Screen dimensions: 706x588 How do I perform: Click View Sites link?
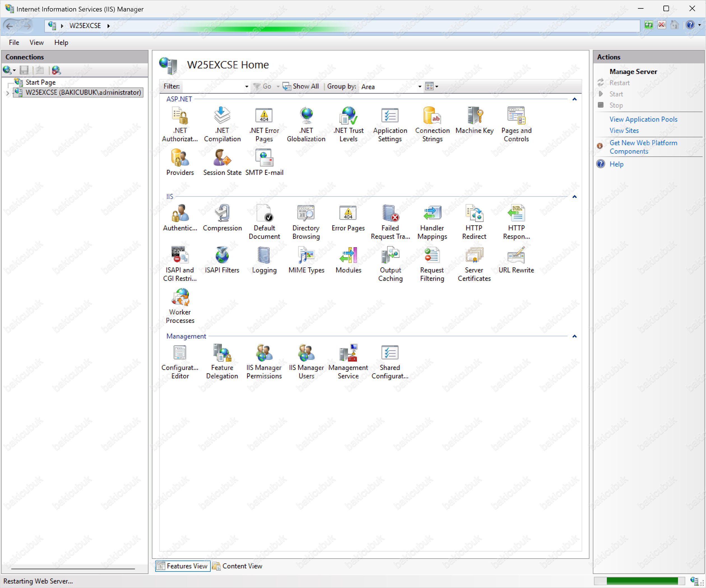[624, 131]
